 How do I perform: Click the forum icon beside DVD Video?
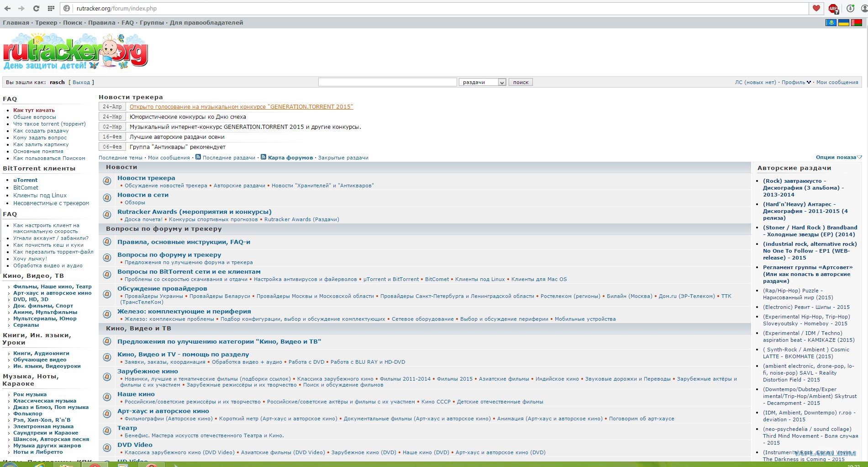[107, 448]
